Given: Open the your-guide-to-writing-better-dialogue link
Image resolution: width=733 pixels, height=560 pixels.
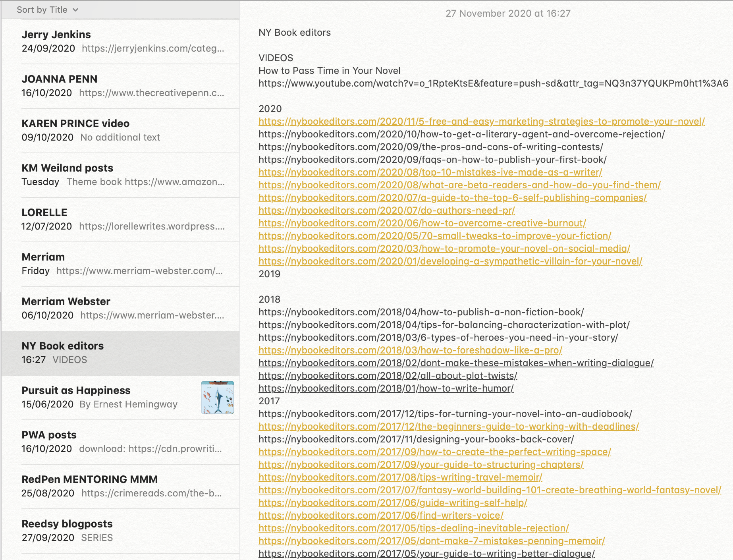Looking at the screenshot, I should pyautogui.click(x=427, y=554).
